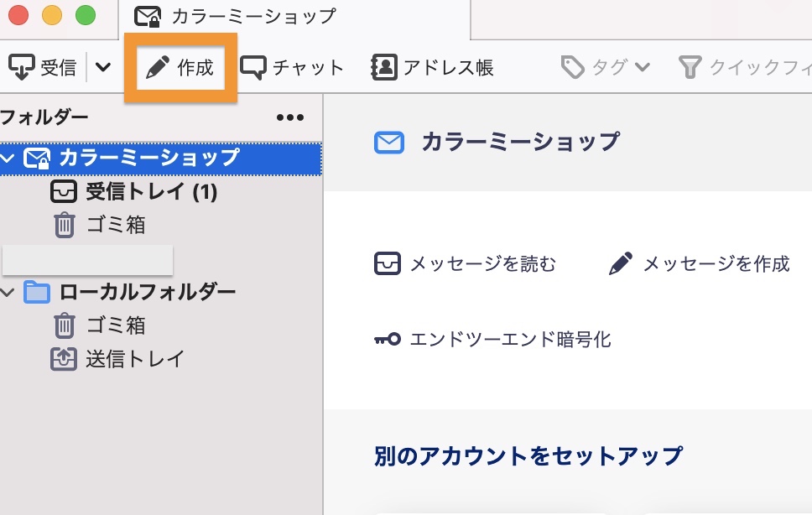This screenshot has height=515, width=812.
Task: Expand the タグ dropdown in toolbar
Action: click(606, 68)
